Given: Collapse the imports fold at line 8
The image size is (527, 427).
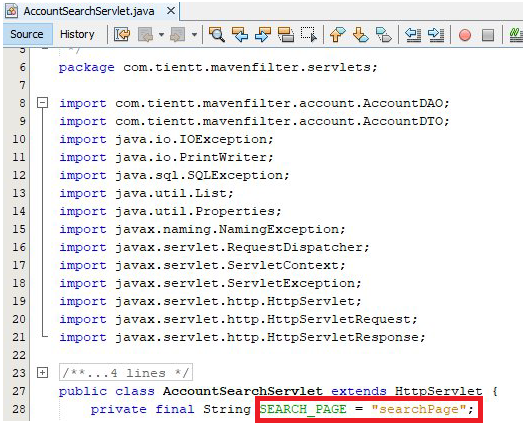Looking at the screenshot, I should click(42, 103).
